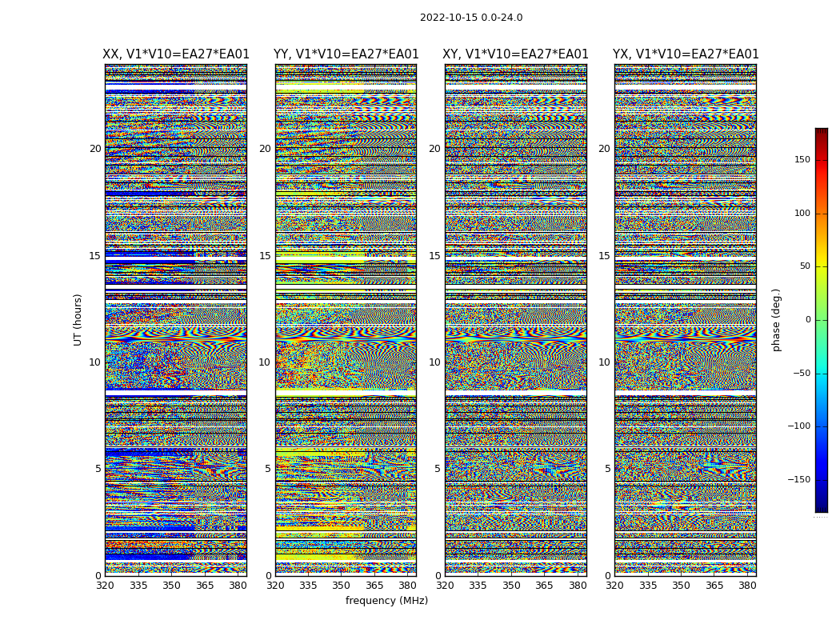Click the YX panel's 380 MHz tick label
840x640 pixels.
[x=747, y=586]
